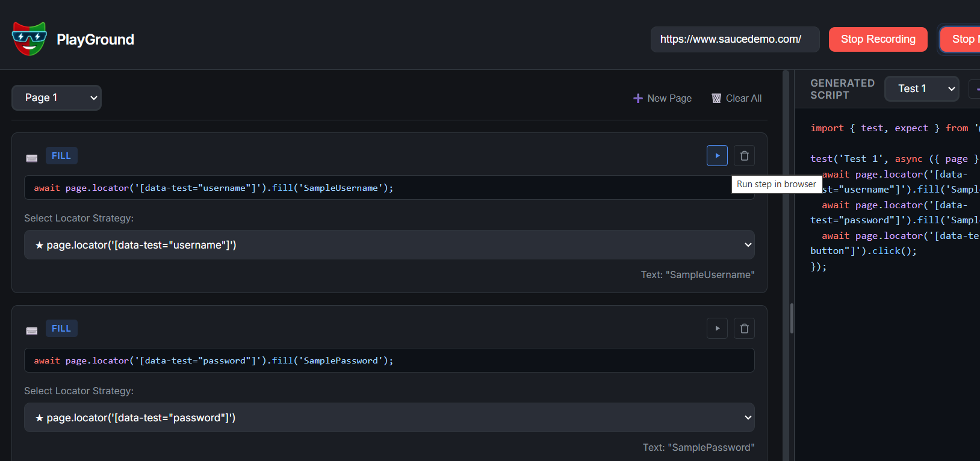Click keyboard icon on username FILL step
Screen dimensions: 980x461
coord(32,158)
